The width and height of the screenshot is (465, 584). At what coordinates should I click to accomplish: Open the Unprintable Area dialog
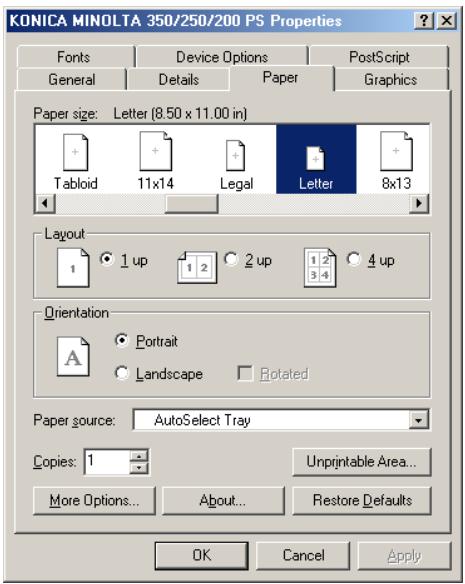pos(362,462)
